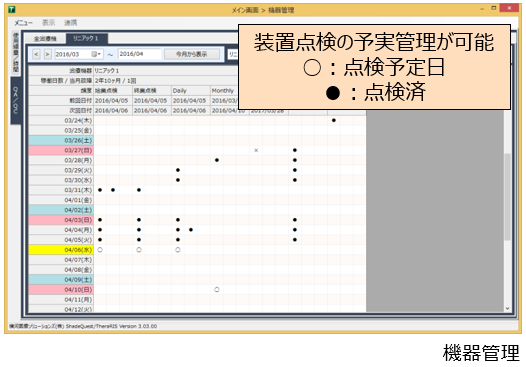This screenshot has width=526, height=367.
Task: Click the 2016/04 end date field
Action: (x=139, y=54)
